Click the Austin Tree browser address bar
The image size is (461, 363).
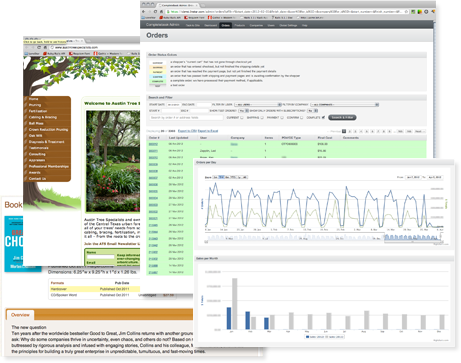pos(95,47)
